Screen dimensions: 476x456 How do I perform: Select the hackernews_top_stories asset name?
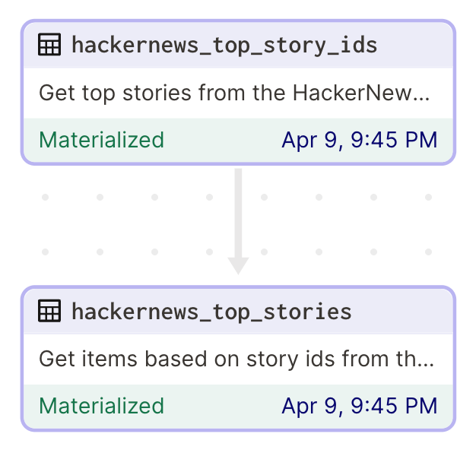(211, 312)
